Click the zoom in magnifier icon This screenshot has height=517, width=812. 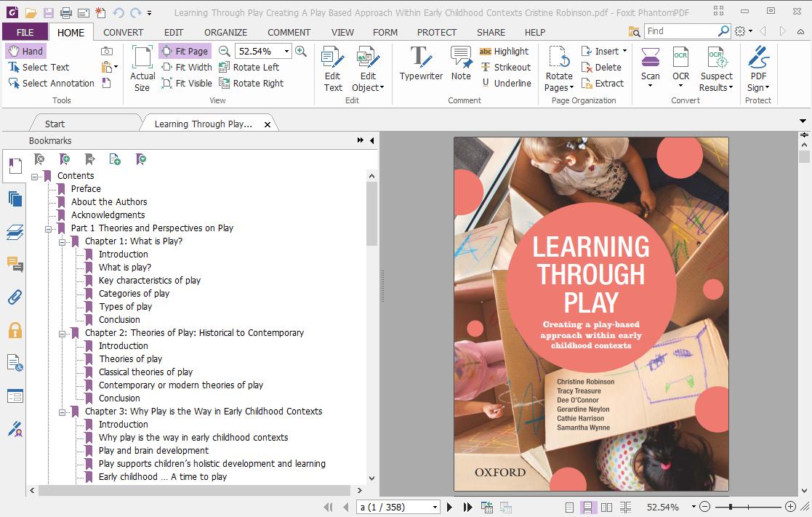(301, 51)
